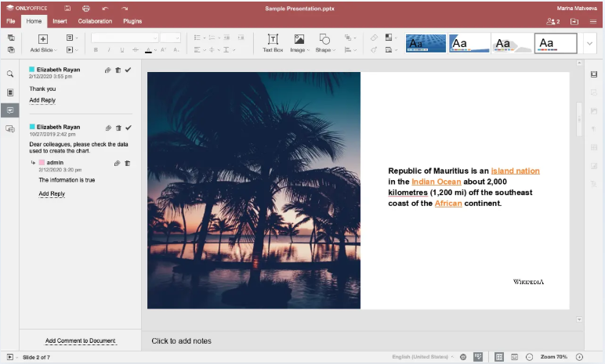The height and width of the screenshot is (364, 605).
Task: Click the Insert Image icon
Action: (299, 39)
